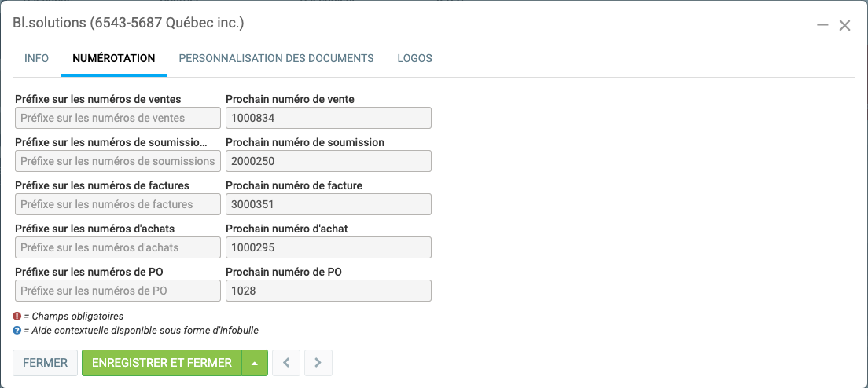The height and width of the screenshot is (388, 868).
Task: Click the FERMER button
Action: tap(46, 363)
